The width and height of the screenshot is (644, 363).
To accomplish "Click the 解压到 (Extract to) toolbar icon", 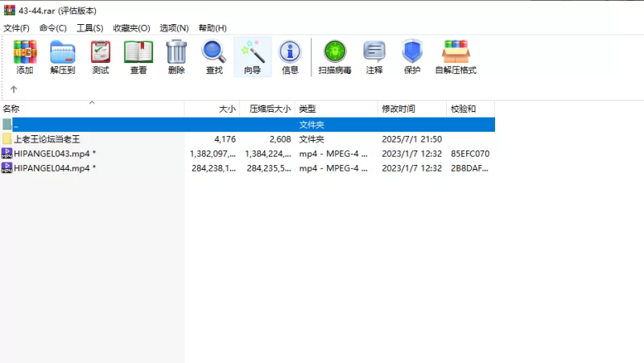I will pos(63,52).
